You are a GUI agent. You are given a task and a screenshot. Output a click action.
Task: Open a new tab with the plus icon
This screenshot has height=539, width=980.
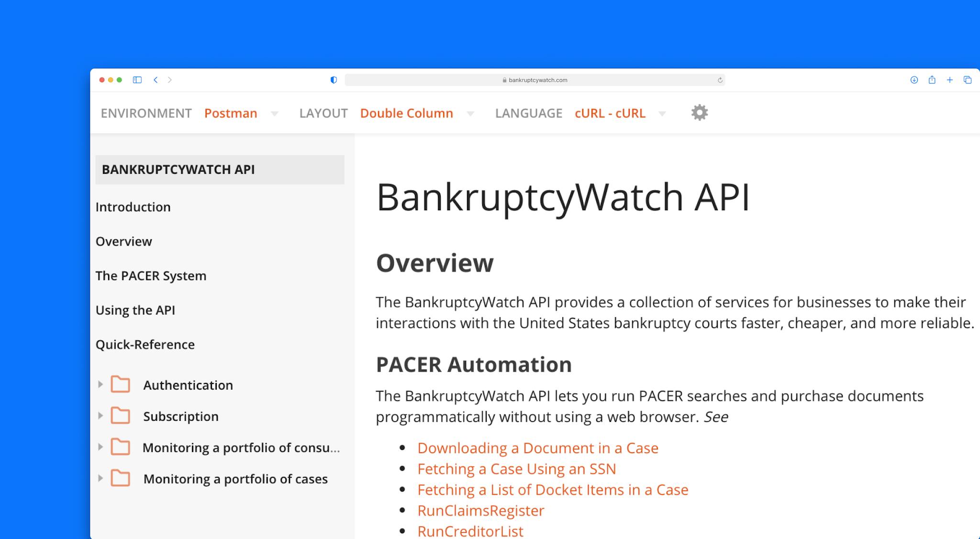(949, 80)
